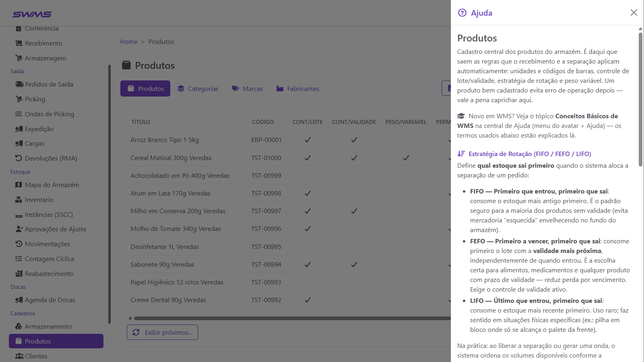644x362 pixels.
Task: Click the code cell TST-01000
Action: click(x=266, y=158)
